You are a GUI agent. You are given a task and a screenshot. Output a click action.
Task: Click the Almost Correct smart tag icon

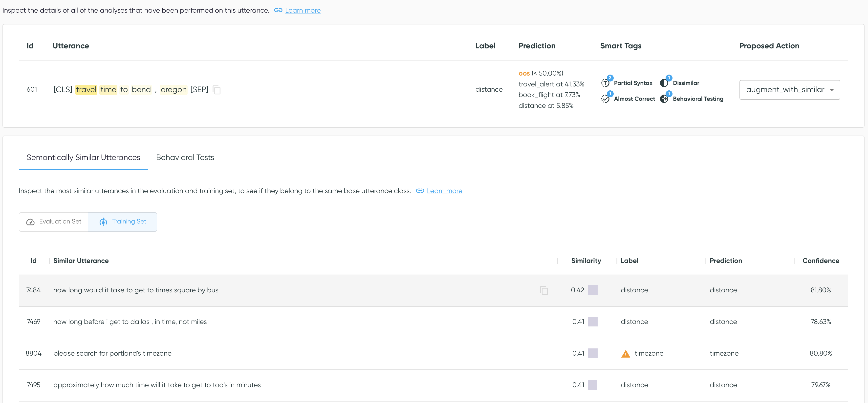click(x=605, y=99)
